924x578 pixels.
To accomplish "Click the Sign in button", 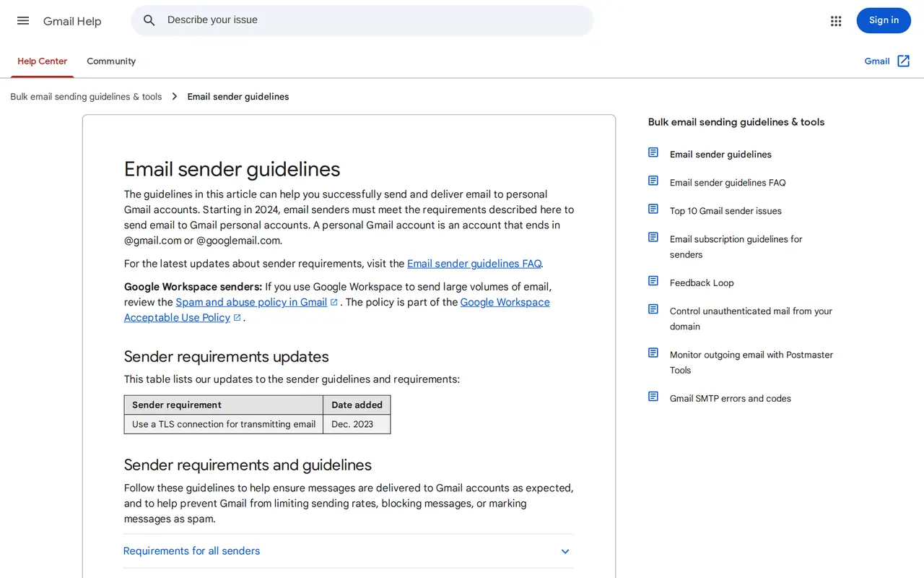I will point(884,20).
